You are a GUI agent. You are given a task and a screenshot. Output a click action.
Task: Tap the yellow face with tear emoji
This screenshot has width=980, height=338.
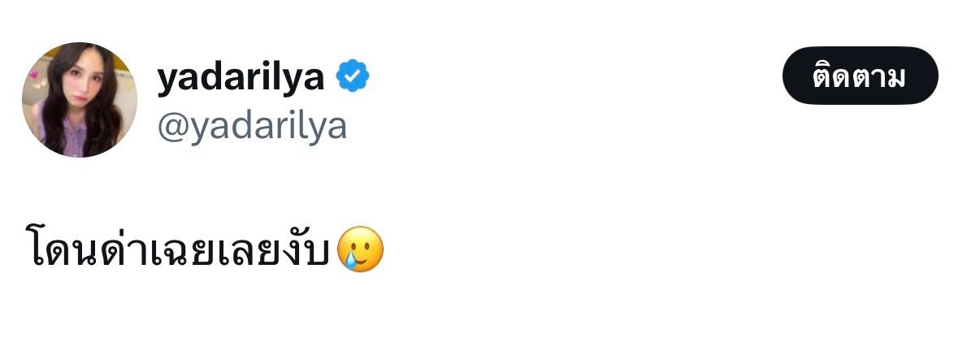click(358, 250)
